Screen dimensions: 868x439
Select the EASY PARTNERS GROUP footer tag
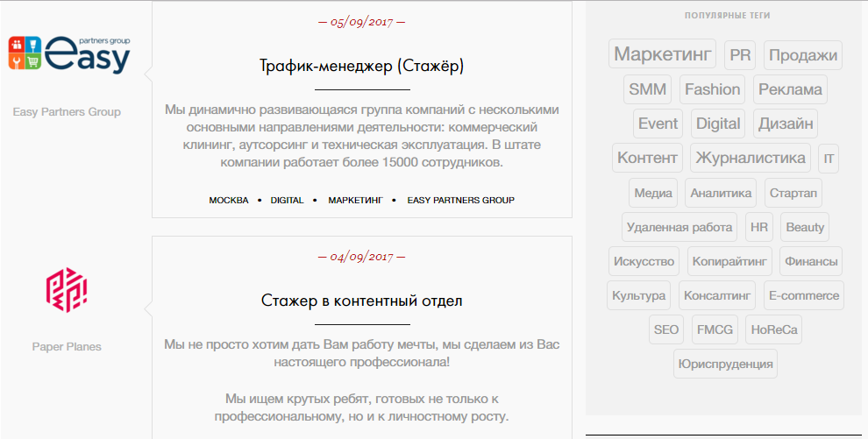click(460, 200)
